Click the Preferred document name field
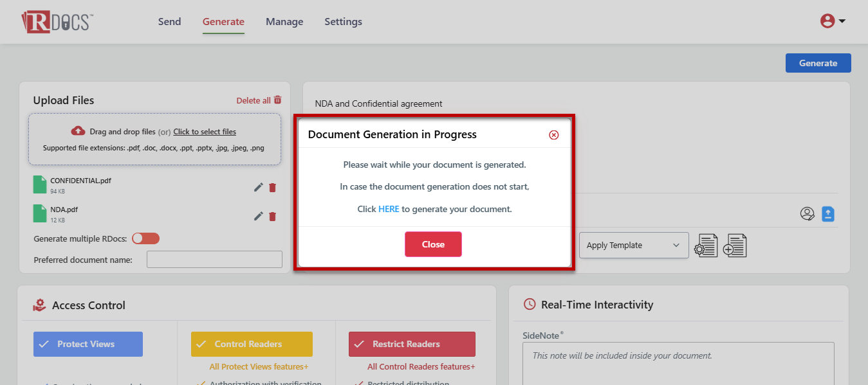This screenshot has width=868, height=385. 214,260
